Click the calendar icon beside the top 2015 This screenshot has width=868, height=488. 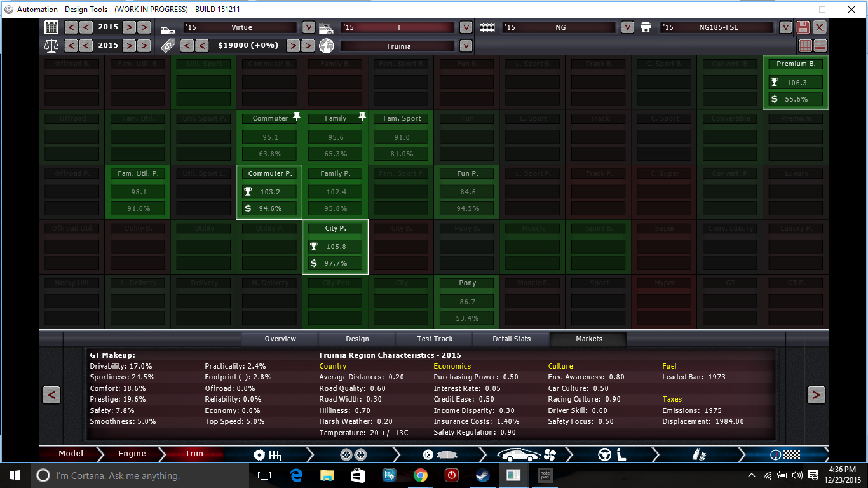pyautogui.click(x=51, y=27)
